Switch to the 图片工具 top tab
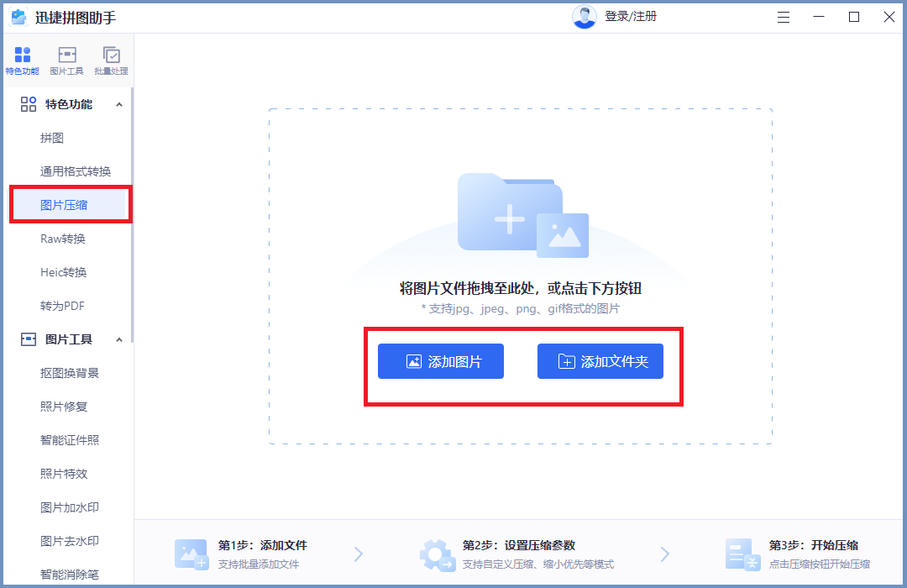Viewport: 907px width, 588px height. pyautogui.click(x=66, y=60)
